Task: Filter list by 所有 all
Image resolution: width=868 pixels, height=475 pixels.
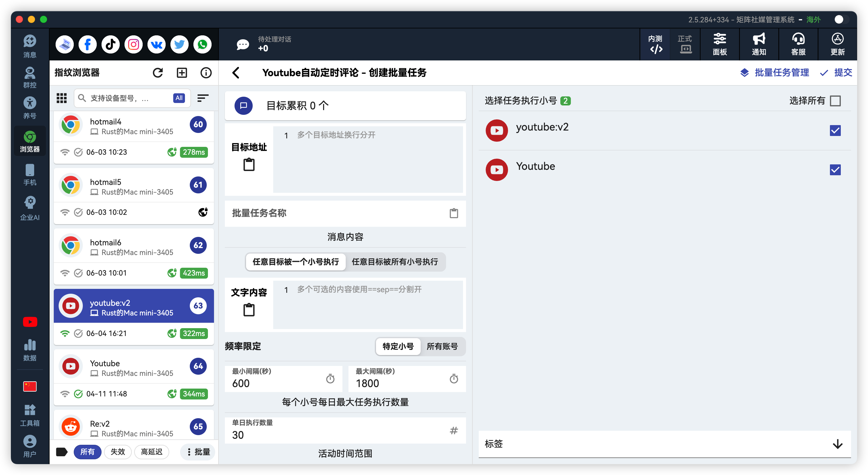Action: [x=87, y=452]
